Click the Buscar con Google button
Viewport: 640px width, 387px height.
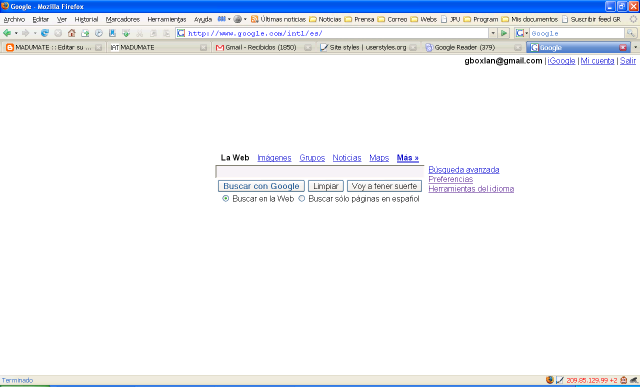coord(261,186)
